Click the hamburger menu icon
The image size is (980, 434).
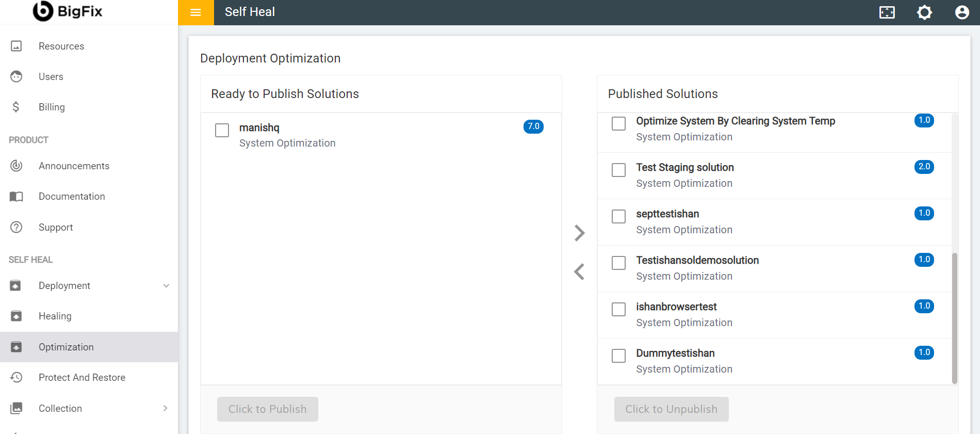pos(195,12)
